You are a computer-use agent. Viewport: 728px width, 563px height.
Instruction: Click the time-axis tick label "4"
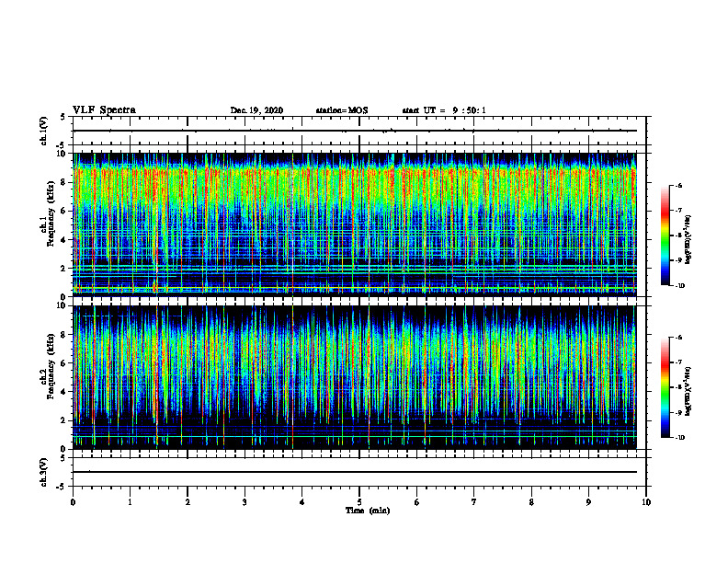302,502
